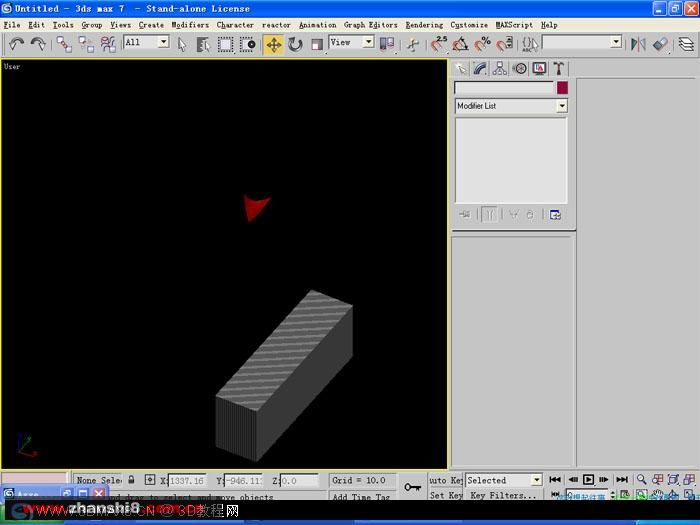700x525 pixels.
Task: Toggle the 2.5D Snaps magnet
Action: click(439, 44)
